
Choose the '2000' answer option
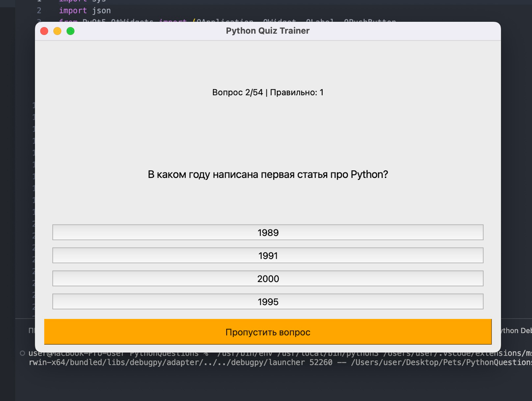[268, 278]
